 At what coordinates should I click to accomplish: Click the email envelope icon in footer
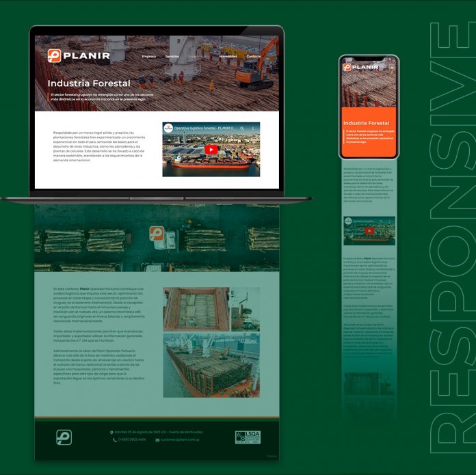pos(157,440)
